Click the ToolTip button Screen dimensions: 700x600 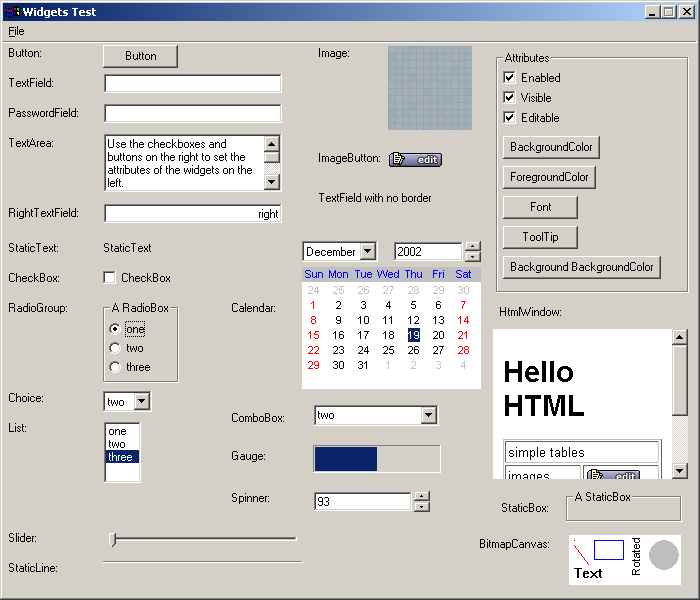[540, 237]
